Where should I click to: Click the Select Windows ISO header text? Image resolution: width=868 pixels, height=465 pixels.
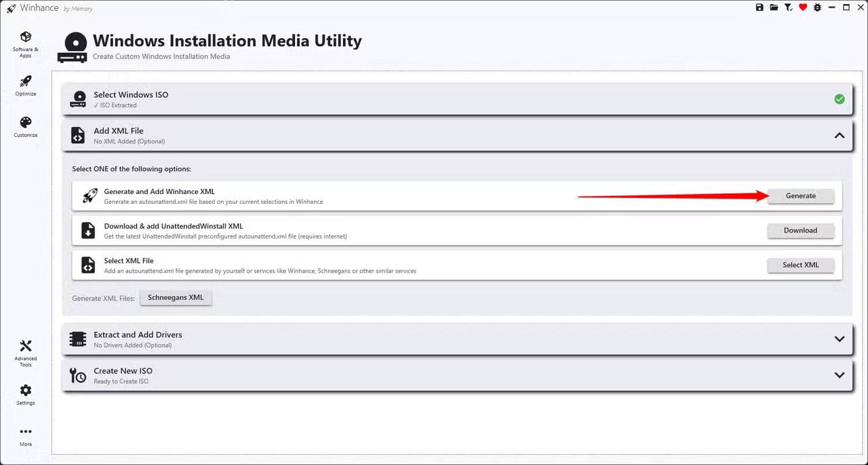pos(131,94)
